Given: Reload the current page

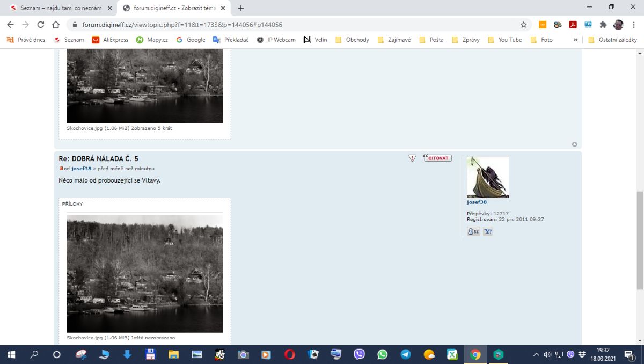Looking at the screenshot, I should click(x=41, y=25).
